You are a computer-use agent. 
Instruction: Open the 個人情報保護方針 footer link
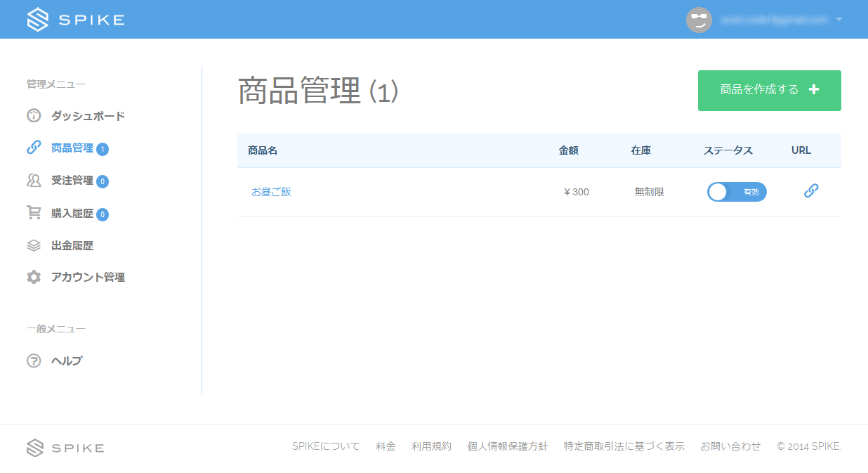coord(508,446)
